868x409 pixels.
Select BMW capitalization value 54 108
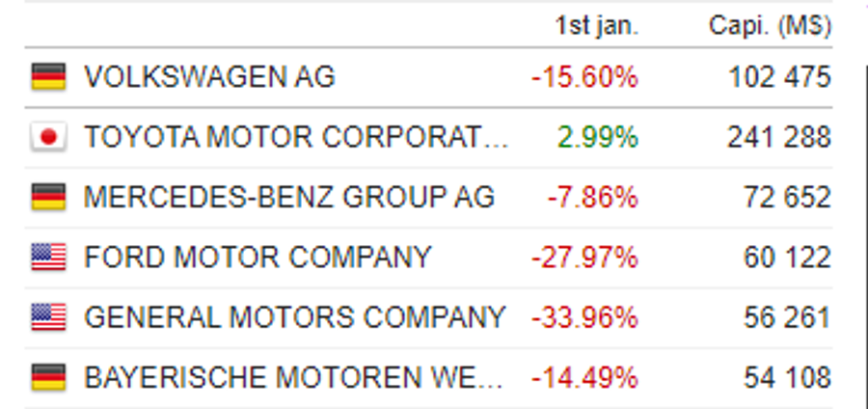tap(787, 377)
